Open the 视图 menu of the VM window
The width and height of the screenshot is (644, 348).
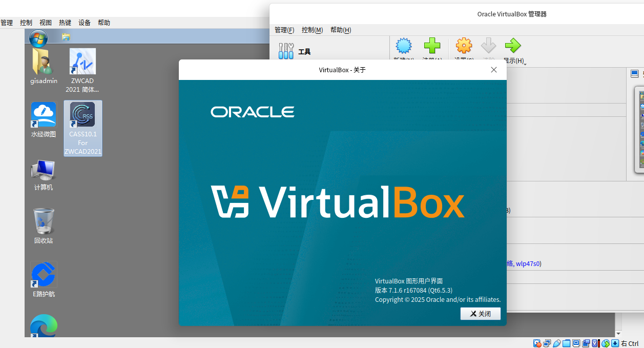[46, 23]
